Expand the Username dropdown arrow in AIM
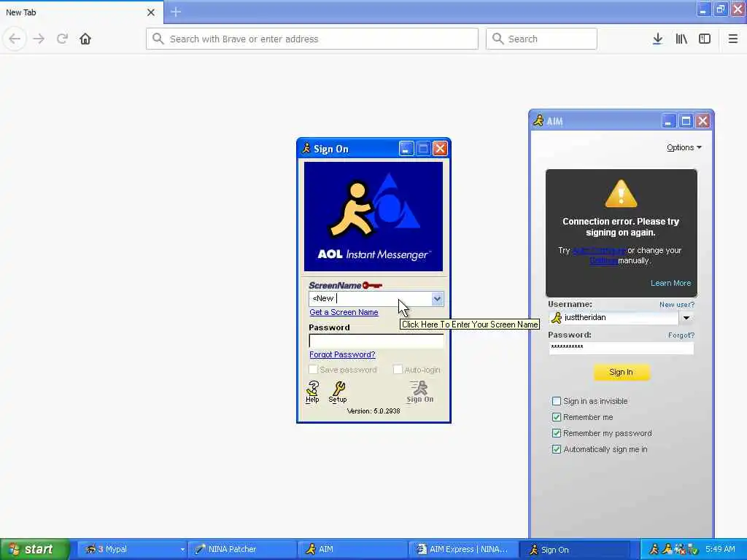 click(x=686, y=318)
